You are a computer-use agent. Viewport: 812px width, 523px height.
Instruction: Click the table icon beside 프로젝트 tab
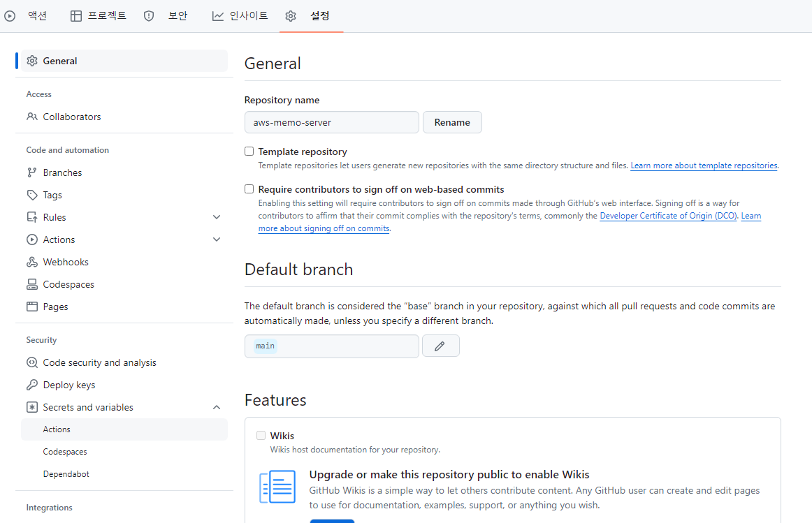click(76, 16)
